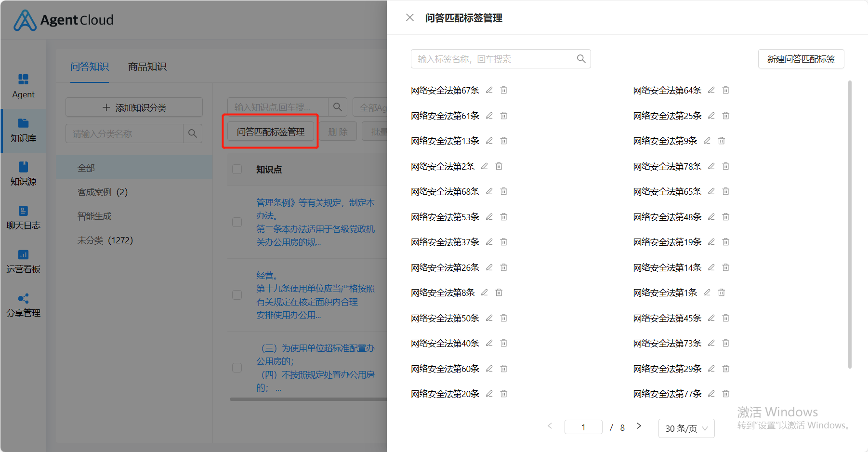Open 分享管理 in the sidebar

tap(23, 306)
